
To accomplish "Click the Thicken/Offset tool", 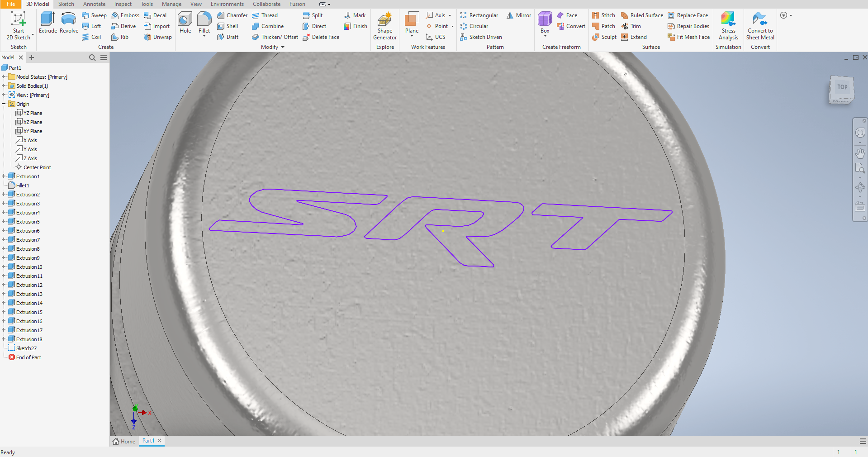I will click(x=275, y=37).
